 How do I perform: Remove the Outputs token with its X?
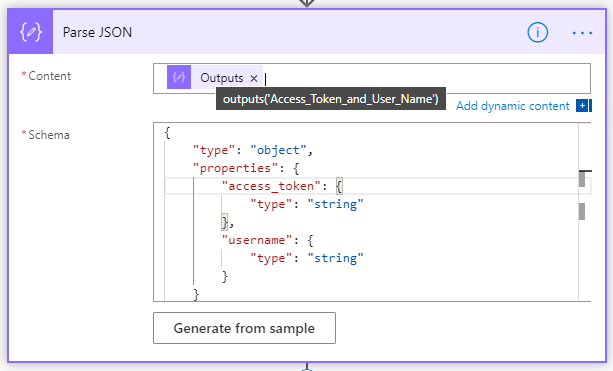pyautogui.click(x=254, y=78)
